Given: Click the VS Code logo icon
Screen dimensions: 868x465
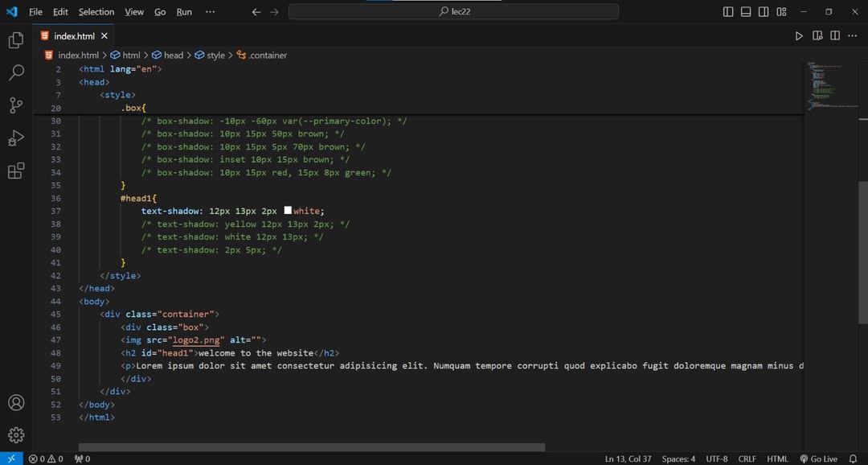Looking at the screenshot, I should (11, 11).
